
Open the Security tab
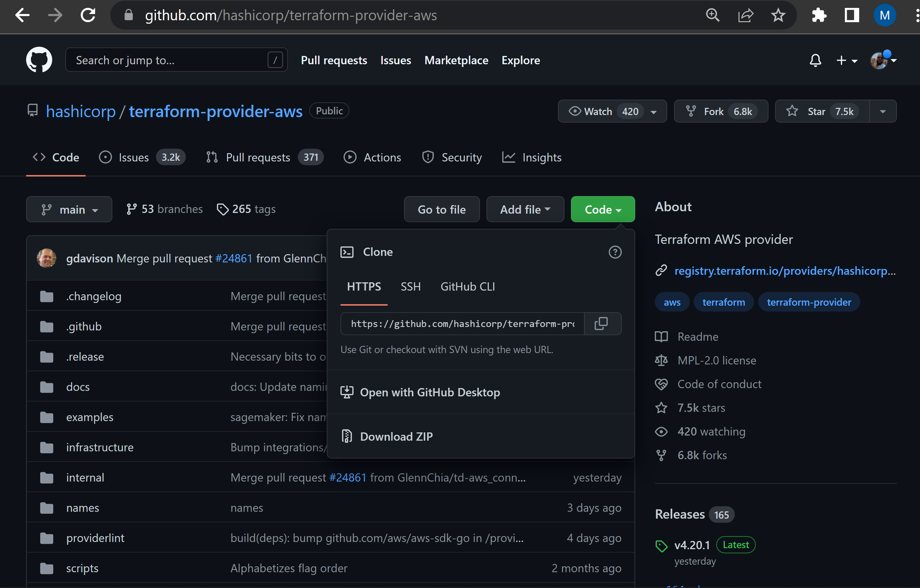(452, 157)
